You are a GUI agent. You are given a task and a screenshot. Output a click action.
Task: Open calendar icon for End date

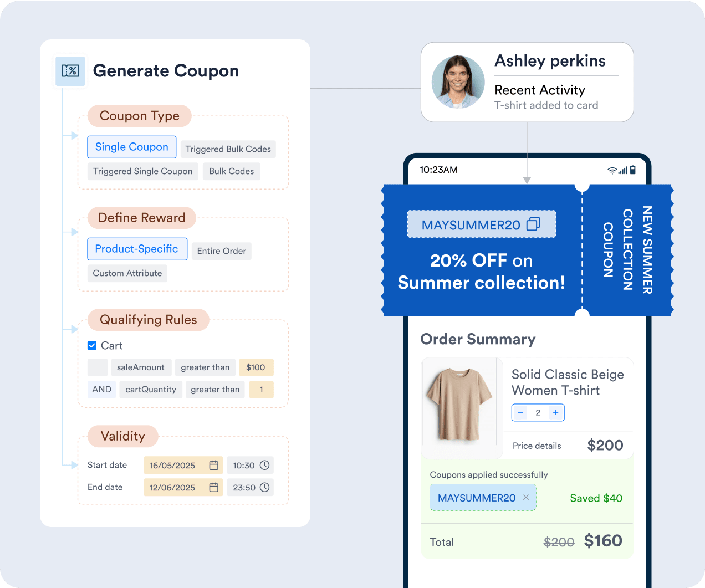pyautogui.click(x=213, y=487)
